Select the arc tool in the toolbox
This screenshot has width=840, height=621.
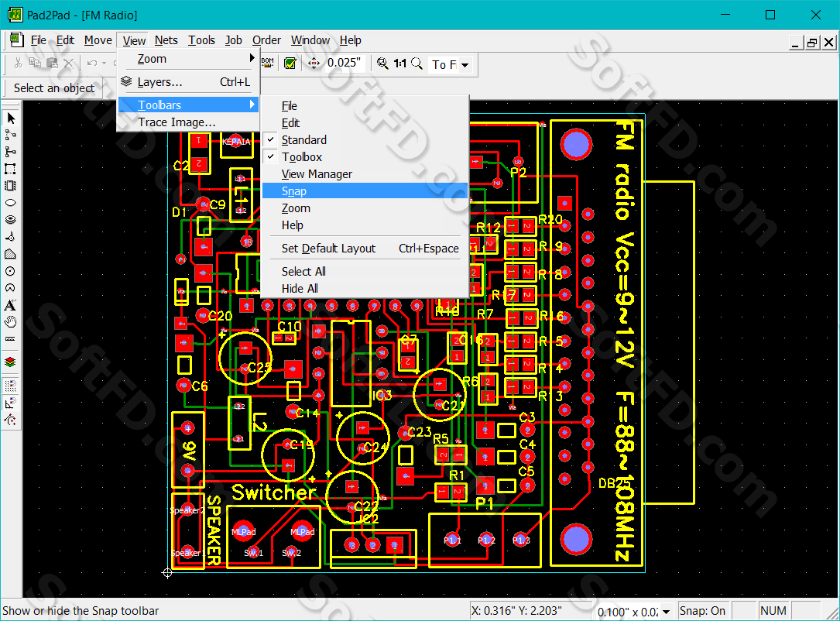tap(10, 288)
